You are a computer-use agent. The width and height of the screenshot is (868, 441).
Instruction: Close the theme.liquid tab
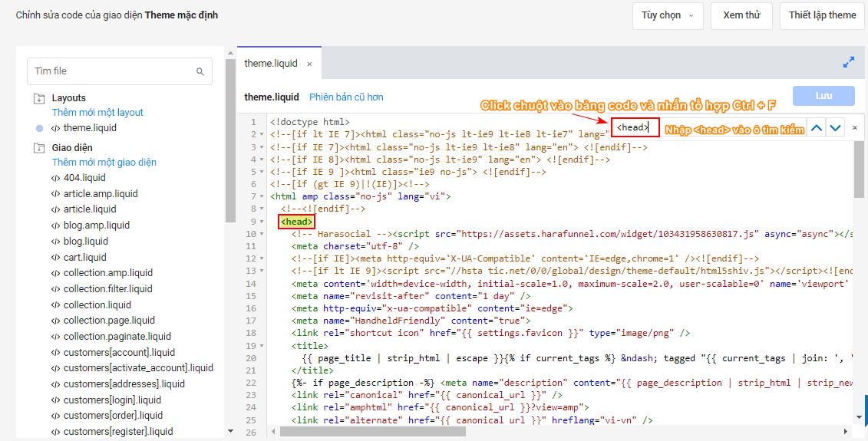309,64
